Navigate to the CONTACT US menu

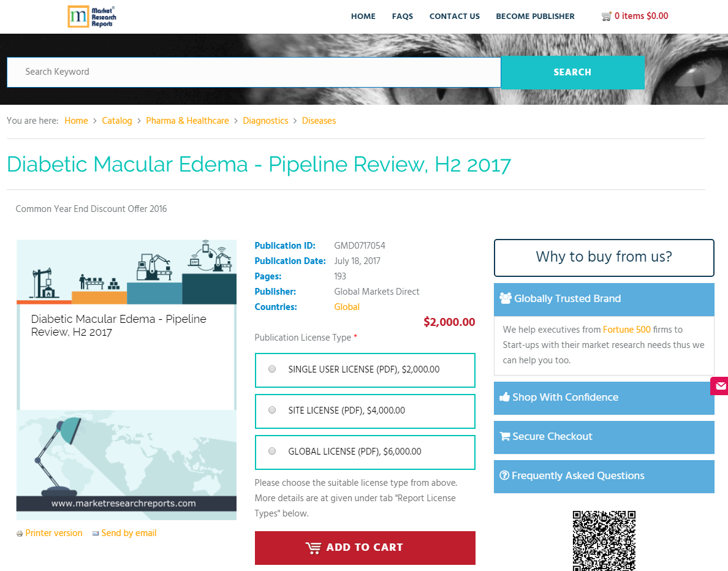coord(454,17)
